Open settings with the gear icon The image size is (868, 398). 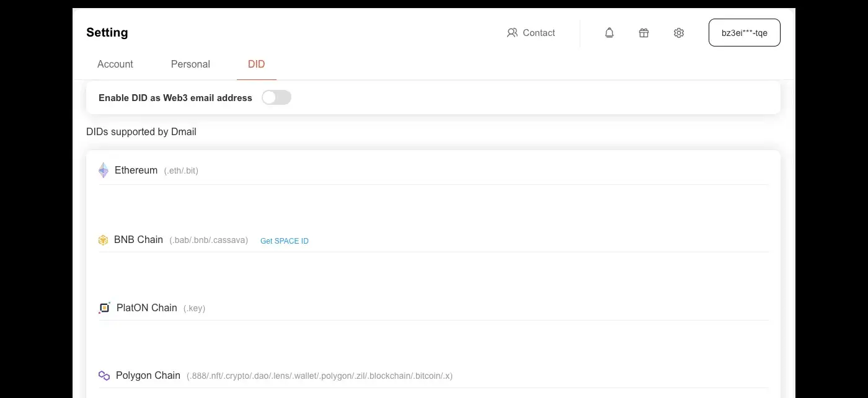pyautogui.click(x=678, y=33)
